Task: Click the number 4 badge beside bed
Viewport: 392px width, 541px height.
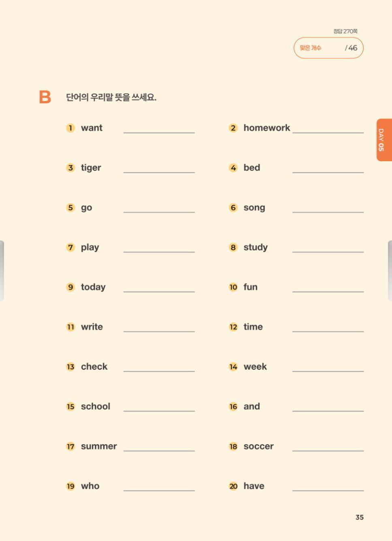Action: click(x=233, y=168)
